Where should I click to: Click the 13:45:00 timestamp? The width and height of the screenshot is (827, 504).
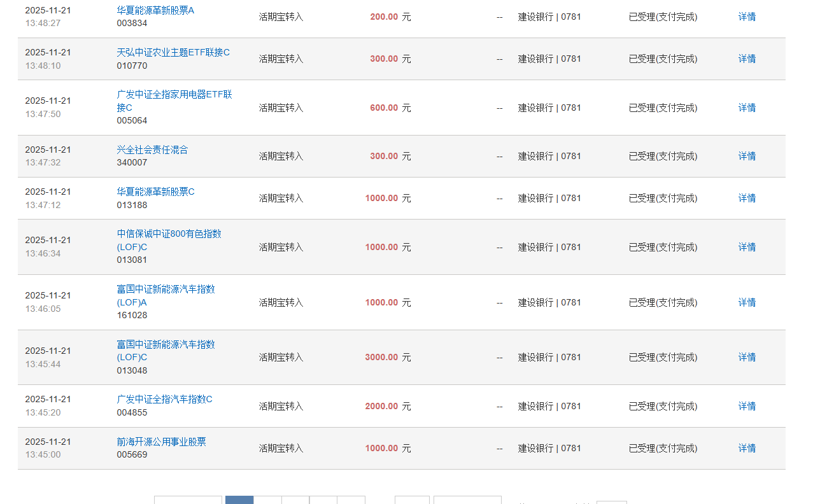(x=43, y=454)
